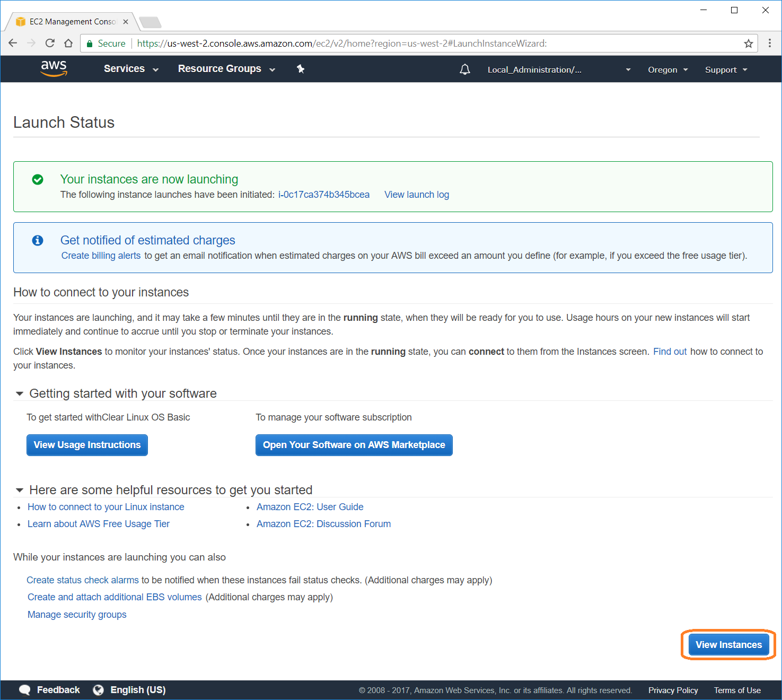The image size is (782, 700).
Task: Open the Services dropdown menu
Action: coord(131,69)
